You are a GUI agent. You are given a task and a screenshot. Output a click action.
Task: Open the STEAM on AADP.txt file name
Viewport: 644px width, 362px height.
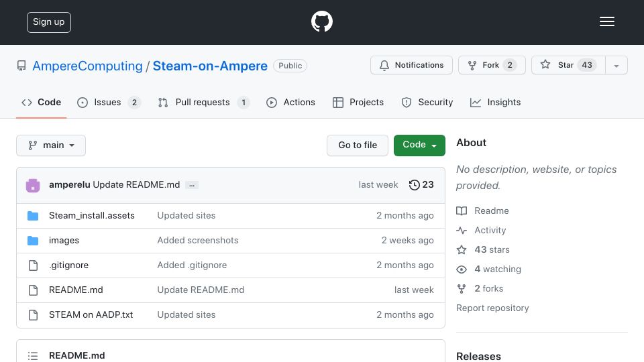91,315
